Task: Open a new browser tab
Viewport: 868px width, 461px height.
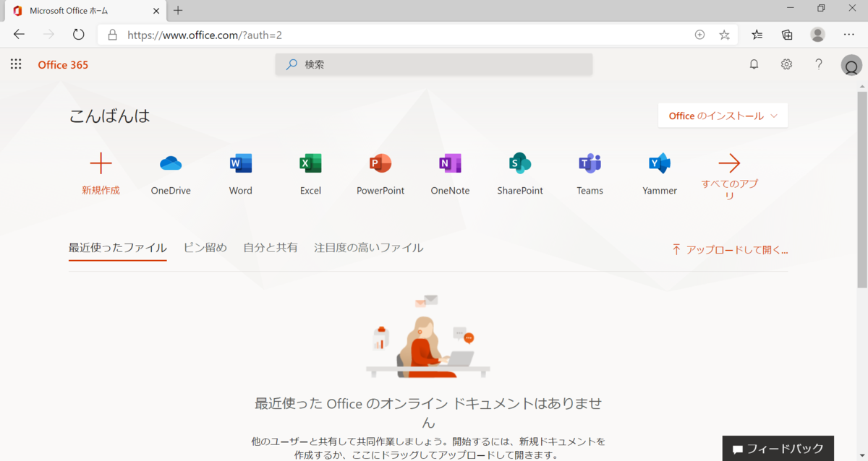Action: pos(178,11)
